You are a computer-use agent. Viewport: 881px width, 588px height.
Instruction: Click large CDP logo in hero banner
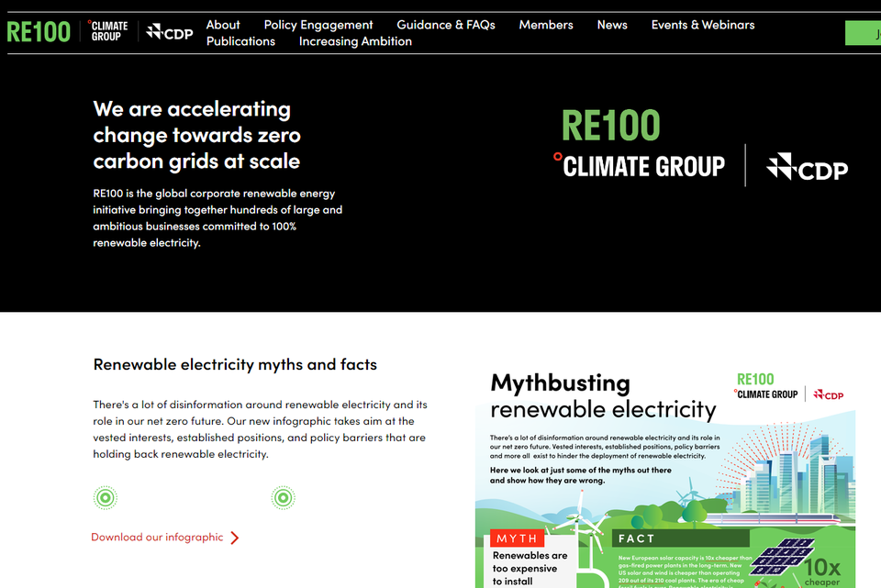[x=807, y=167]
